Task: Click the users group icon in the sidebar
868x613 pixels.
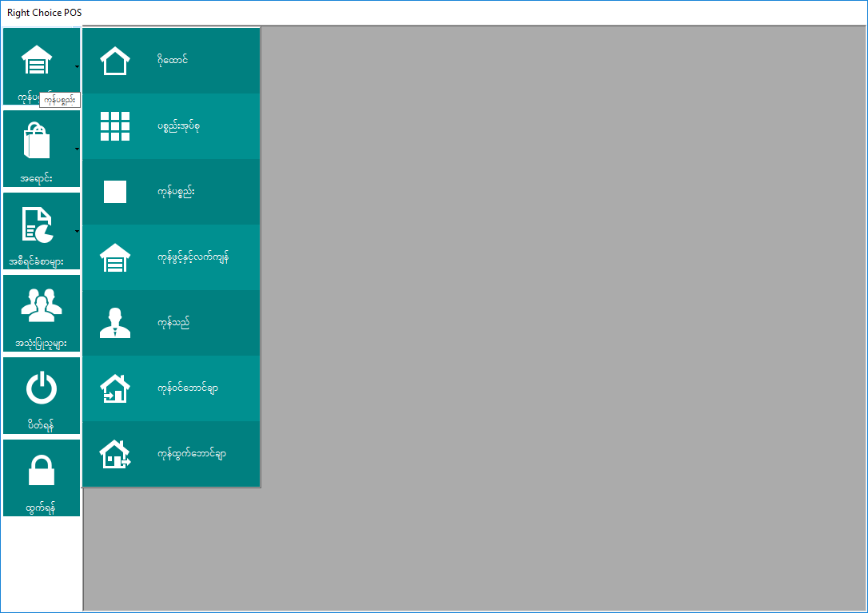Action: [x=41, y=305]
